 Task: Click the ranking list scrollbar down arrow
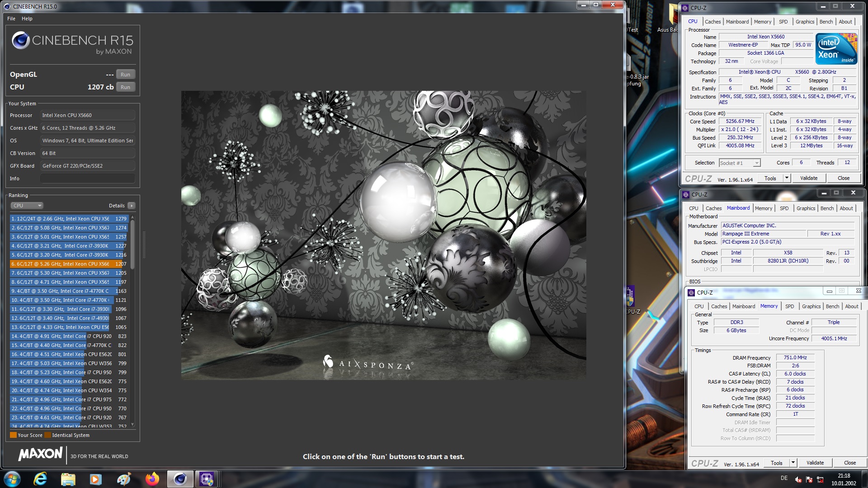132,424
